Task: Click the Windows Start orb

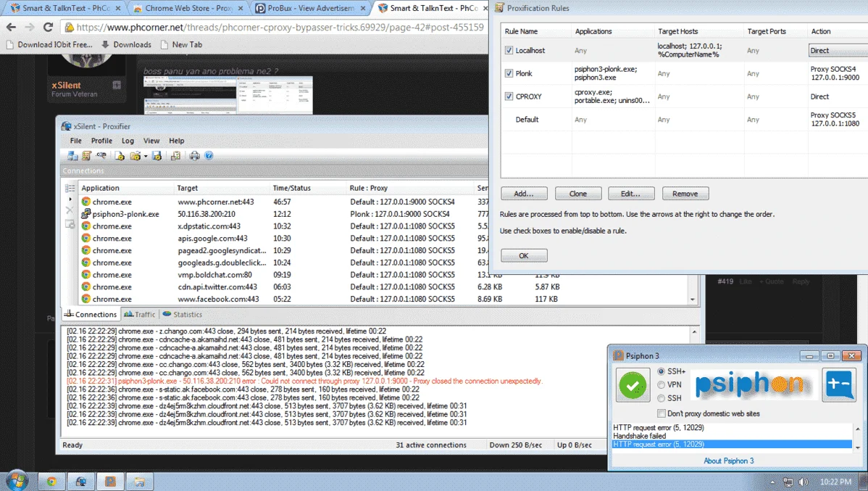Action: [x=17, y=480]
